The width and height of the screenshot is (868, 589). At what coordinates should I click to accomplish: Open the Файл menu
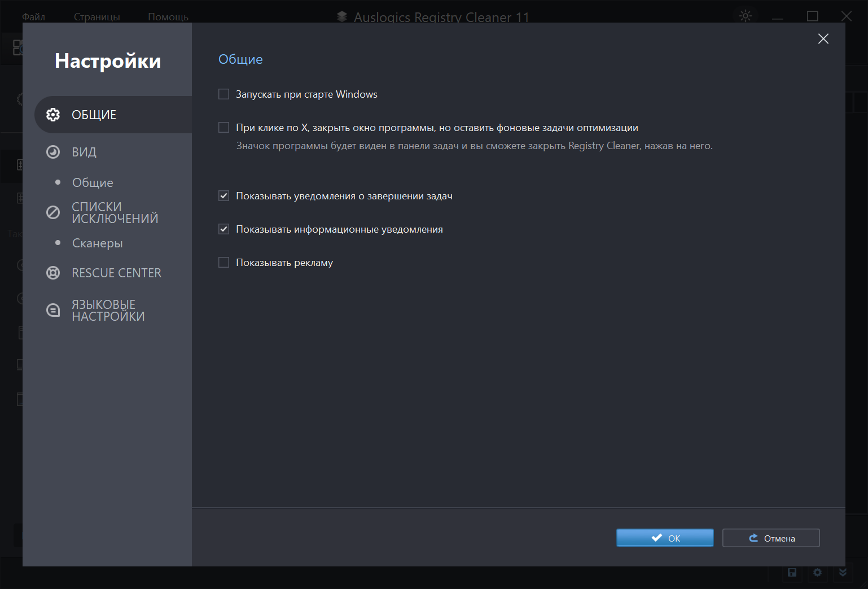(33, 17)
